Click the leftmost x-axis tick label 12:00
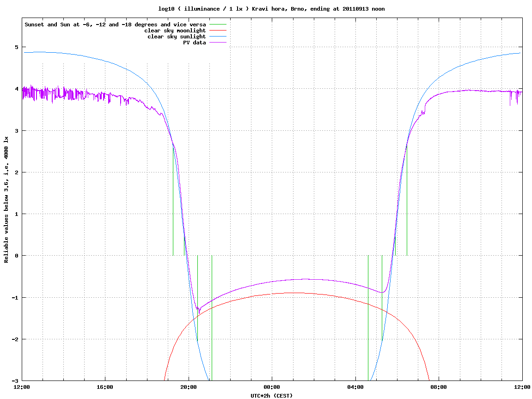This screenshot has width=532, height=399. (x=22, y=387)
